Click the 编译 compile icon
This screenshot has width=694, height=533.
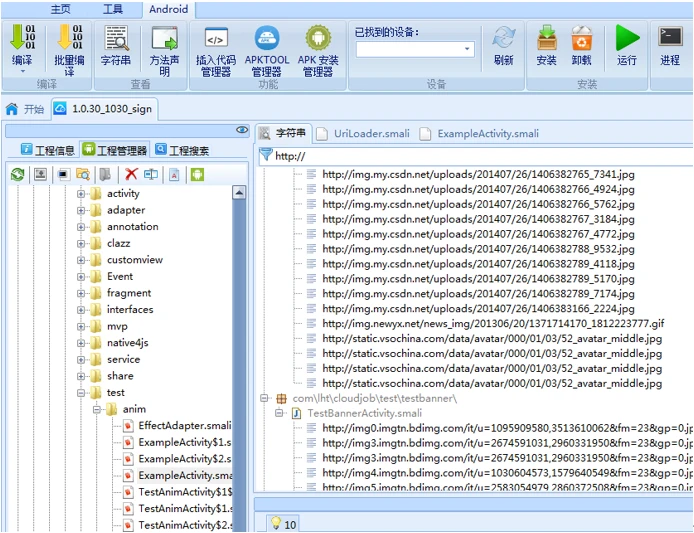[22, 37]
